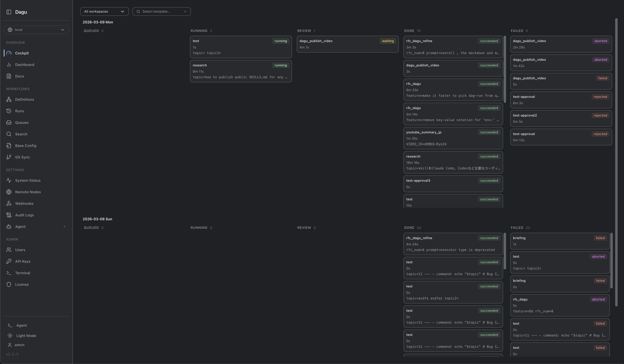Collapse sidebar using panel icon beside Dagu

coord(9,12)
